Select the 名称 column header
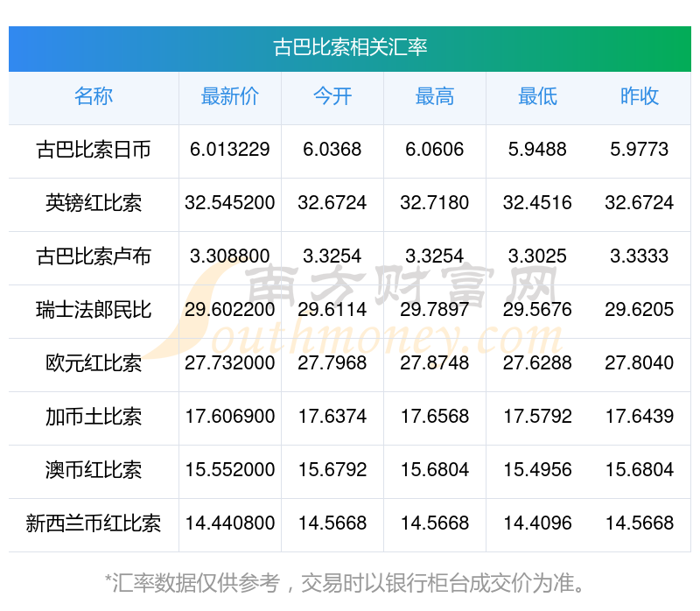700x611 pixels. point(94,96)
